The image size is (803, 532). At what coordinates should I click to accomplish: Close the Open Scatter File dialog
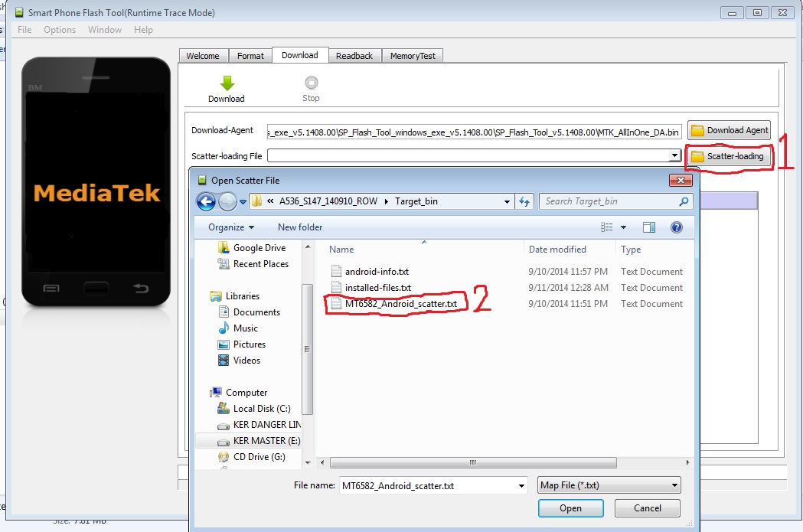coord(681,180)
